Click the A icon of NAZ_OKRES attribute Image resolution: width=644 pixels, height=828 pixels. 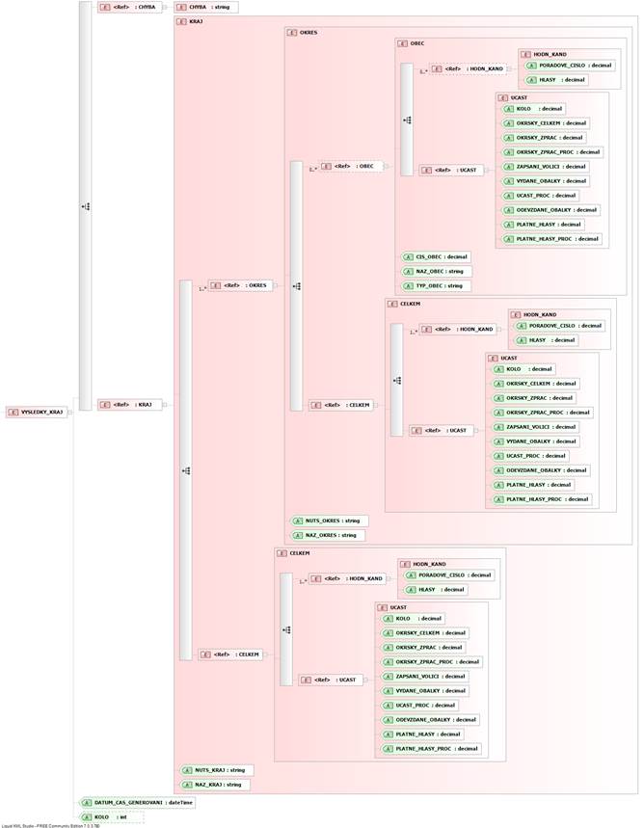(298, 534)
